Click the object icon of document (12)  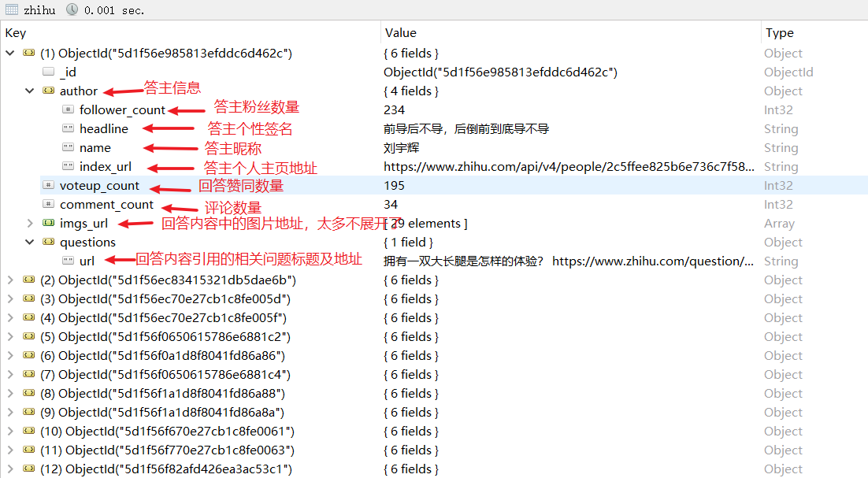pos(29,468)
